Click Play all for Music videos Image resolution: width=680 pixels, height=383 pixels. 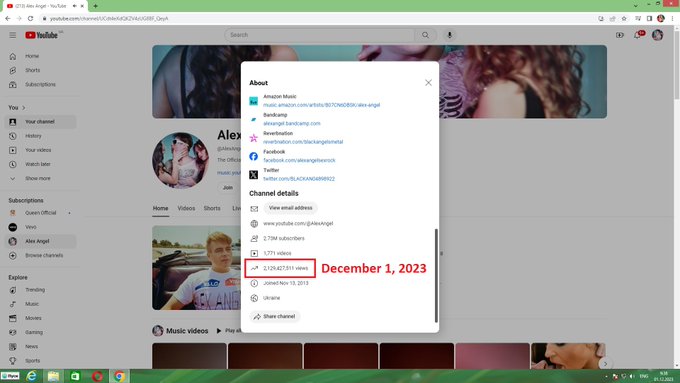tap(229, 331)
